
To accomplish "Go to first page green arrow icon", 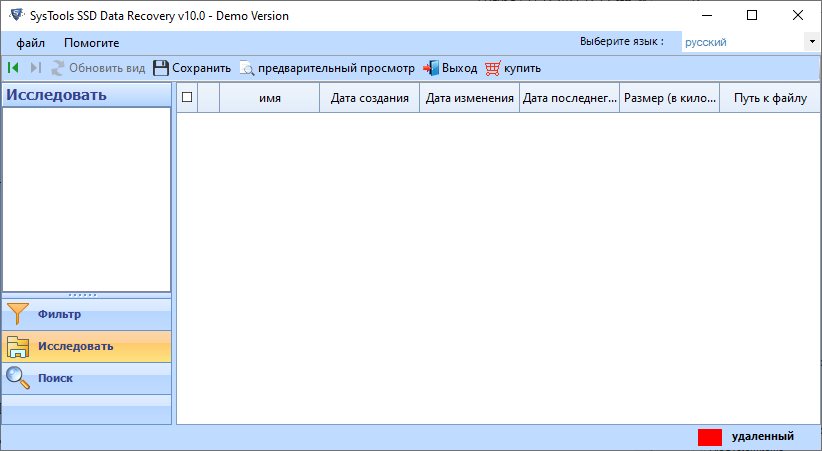I will (x=13, y=68).
